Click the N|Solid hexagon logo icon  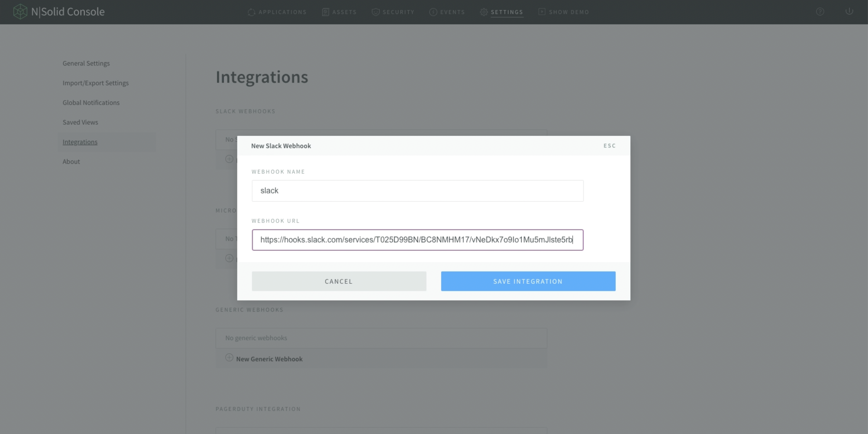pos(20,12)
